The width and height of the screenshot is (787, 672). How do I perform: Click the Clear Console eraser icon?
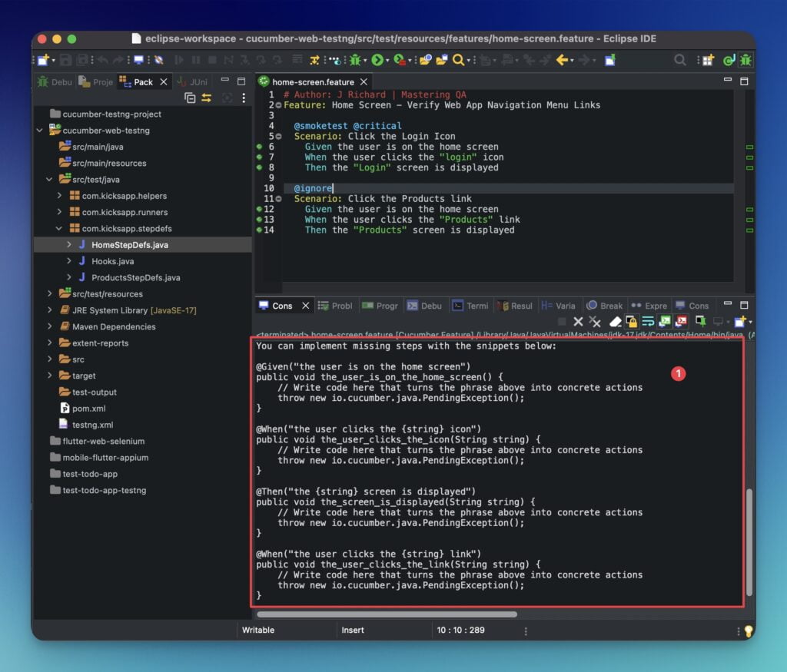[616, 322]
